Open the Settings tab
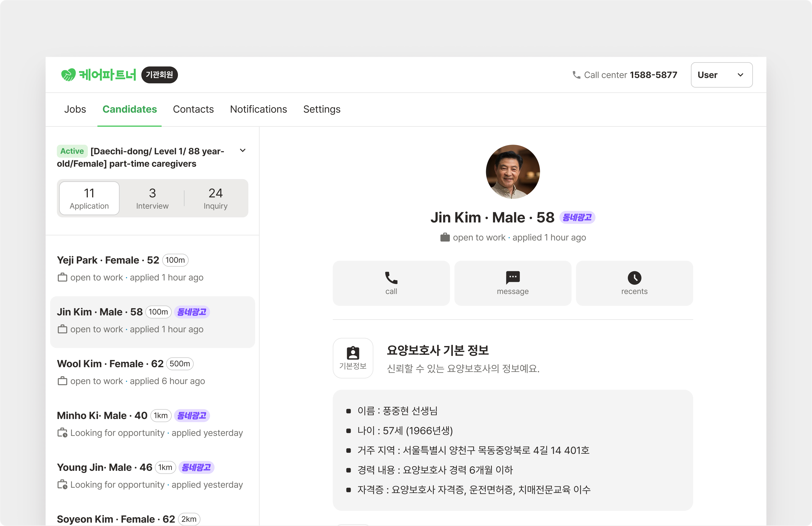The width and height of the screenshot is (812, 526). tap(321, 109)
